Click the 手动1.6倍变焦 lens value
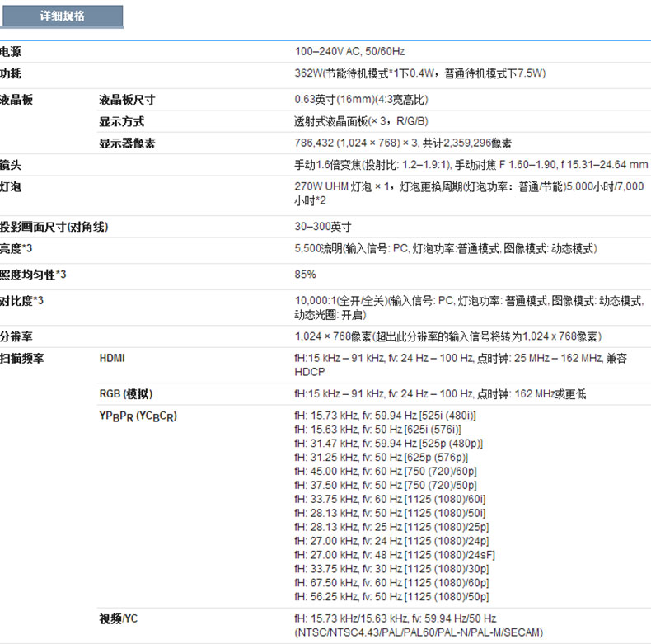 [x=471, y=165]
